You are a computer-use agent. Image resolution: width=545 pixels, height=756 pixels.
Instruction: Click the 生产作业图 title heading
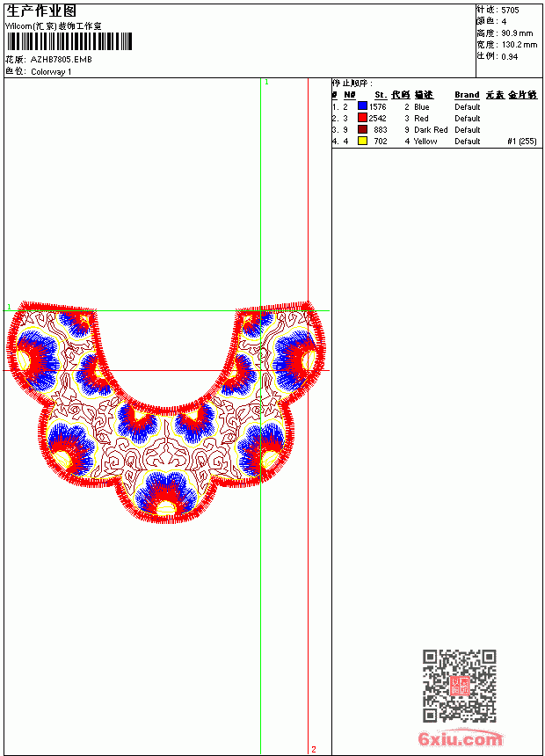[x=41, y=11]
